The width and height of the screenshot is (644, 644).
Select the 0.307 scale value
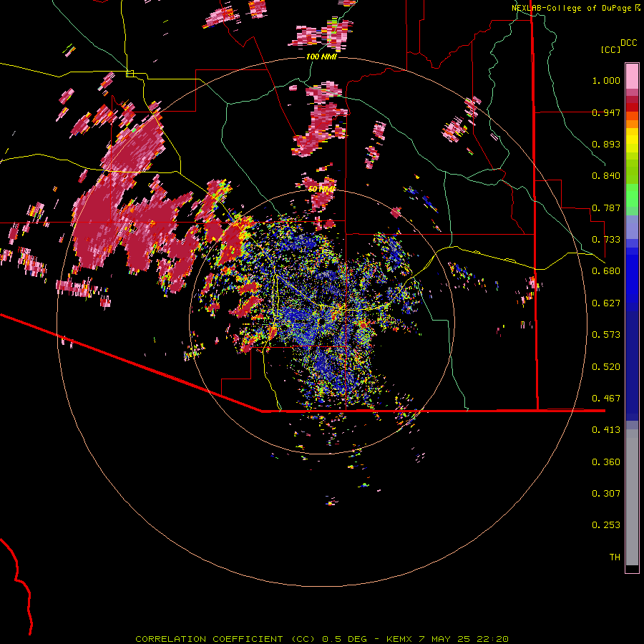click(x=606, y=494)
